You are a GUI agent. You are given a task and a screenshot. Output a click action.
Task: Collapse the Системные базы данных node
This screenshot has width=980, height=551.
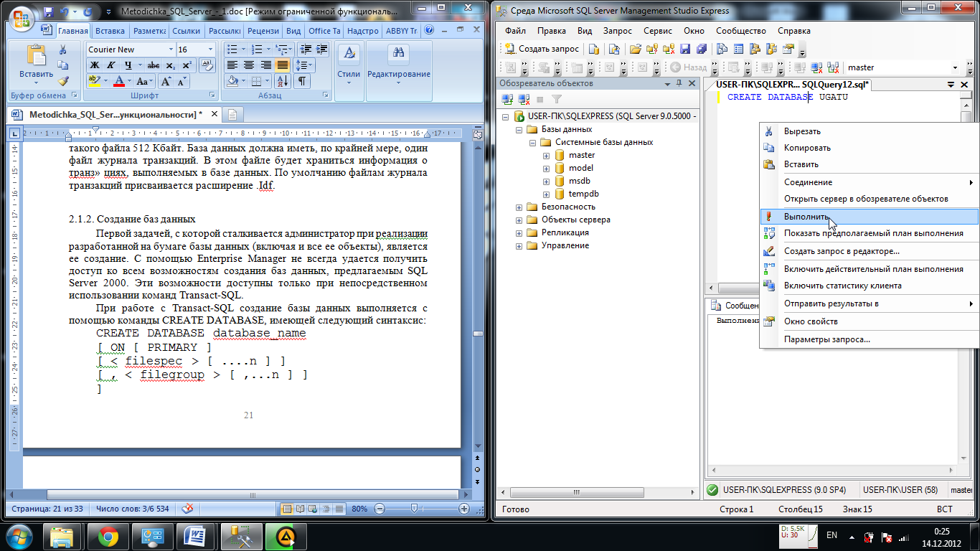pos(532,142)
